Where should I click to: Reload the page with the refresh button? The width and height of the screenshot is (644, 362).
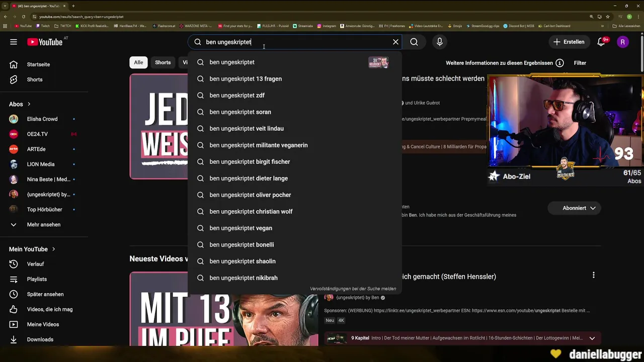coord(23,17)
